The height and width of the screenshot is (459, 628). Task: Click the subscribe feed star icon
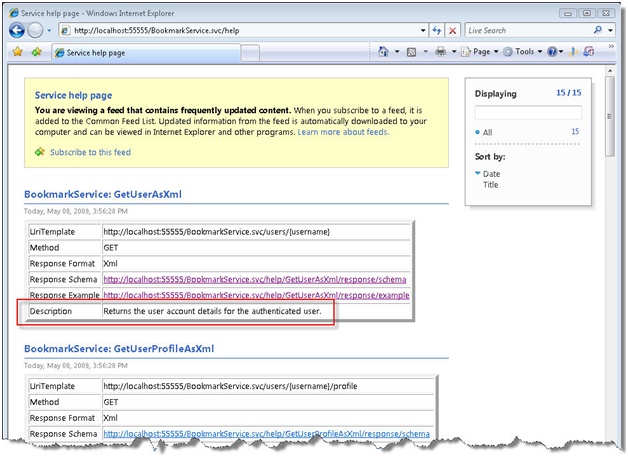(40, 152)
